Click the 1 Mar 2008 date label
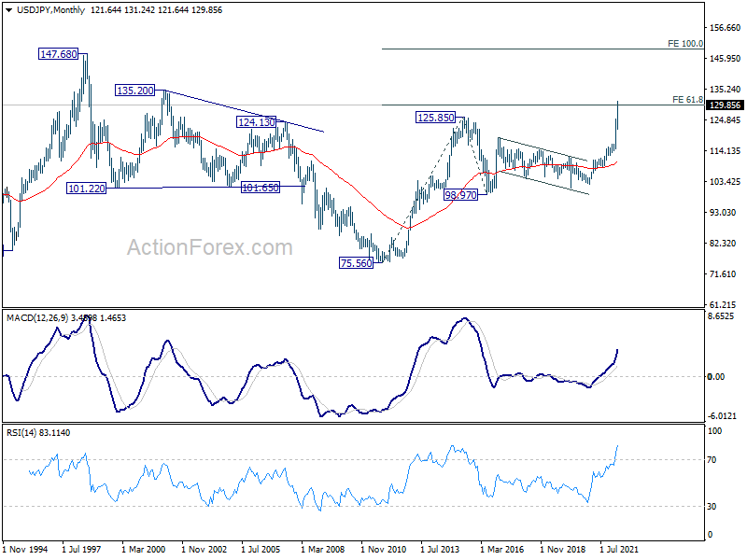Screen dimensions: 747x560 pyautogui.click(x=322, y=550)
